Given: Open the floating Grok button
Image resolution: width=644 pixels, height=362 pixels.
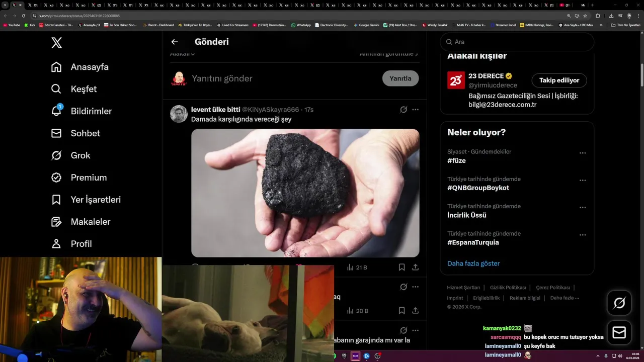Looking at the screenshot, I should pos(619,303).
